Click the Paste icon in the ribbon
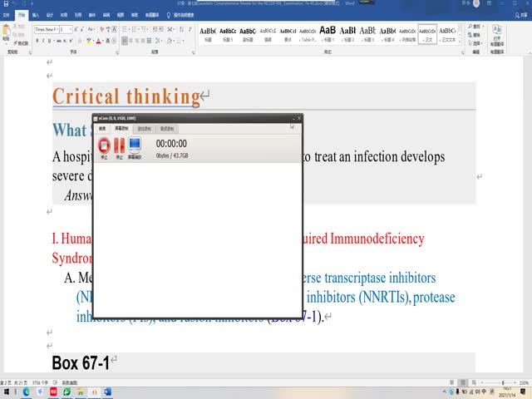 click(x=7, y=34)
